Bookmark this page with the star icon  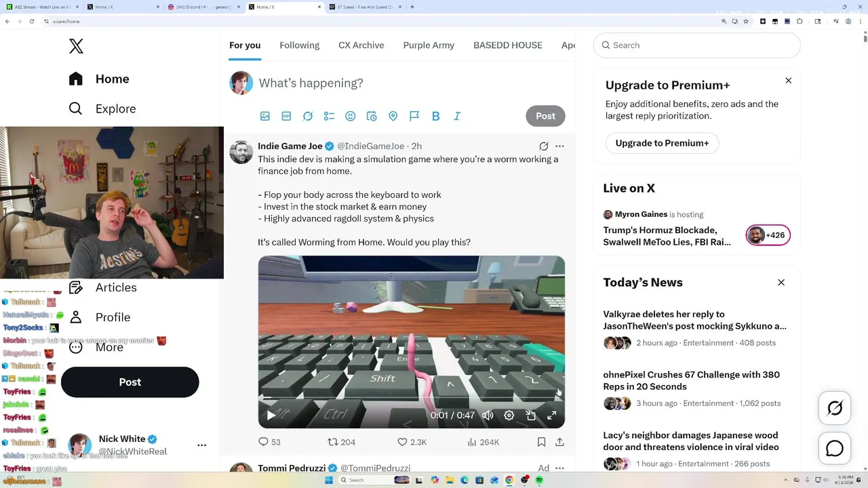tap(746, 21)
